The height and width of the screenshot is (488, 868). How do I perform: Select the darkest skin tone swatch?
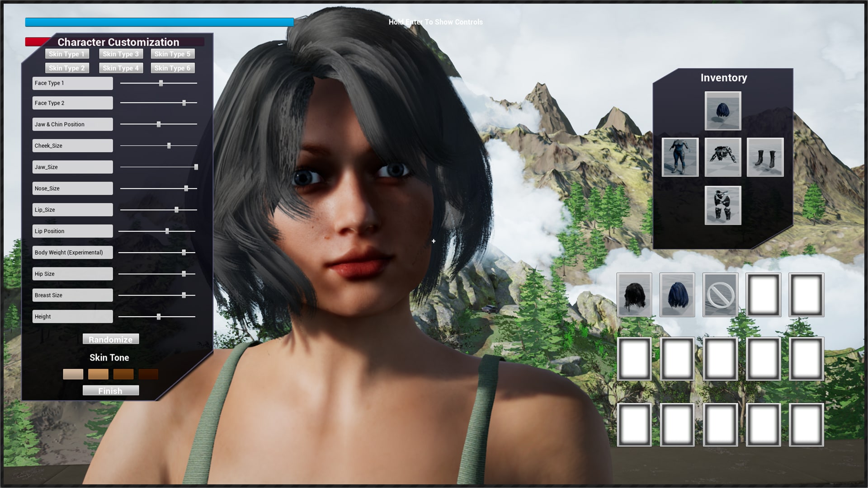[148, 374]
